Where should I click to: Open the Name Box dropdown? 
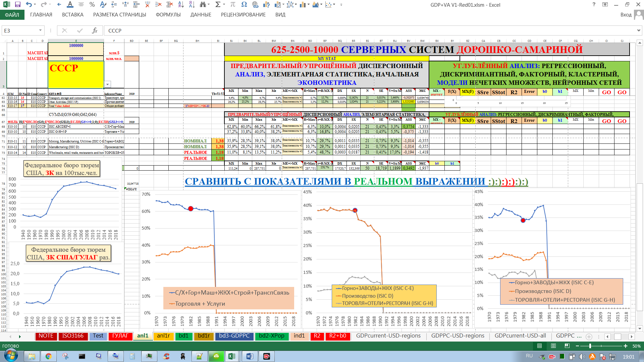coord(40,31)
